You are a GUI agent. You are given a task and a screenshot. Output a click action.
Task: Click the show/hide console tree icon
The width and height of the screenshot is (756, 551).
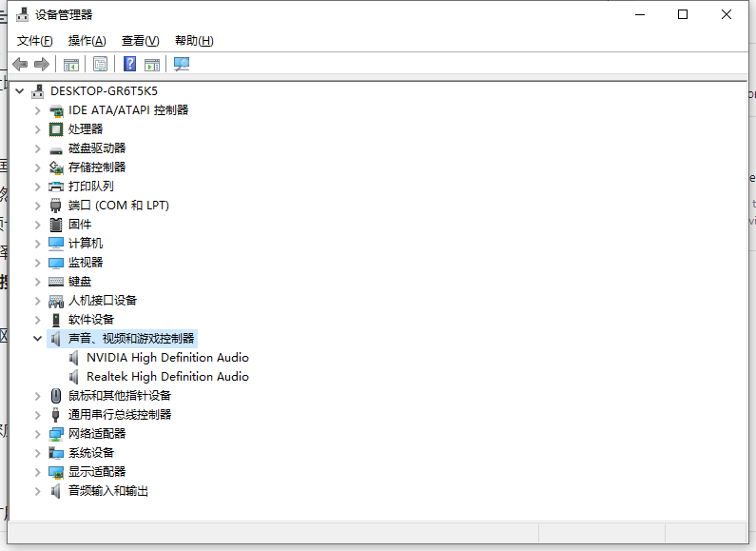[x=70, y=64]
